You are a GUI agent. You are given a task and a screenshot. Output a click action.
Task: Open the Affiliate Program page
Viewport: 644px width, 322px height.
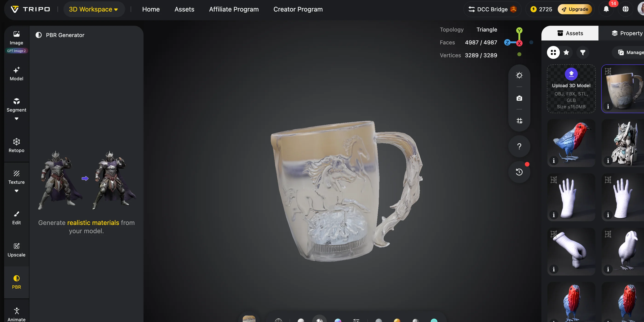pyautogui.click(x=234, y=9)
